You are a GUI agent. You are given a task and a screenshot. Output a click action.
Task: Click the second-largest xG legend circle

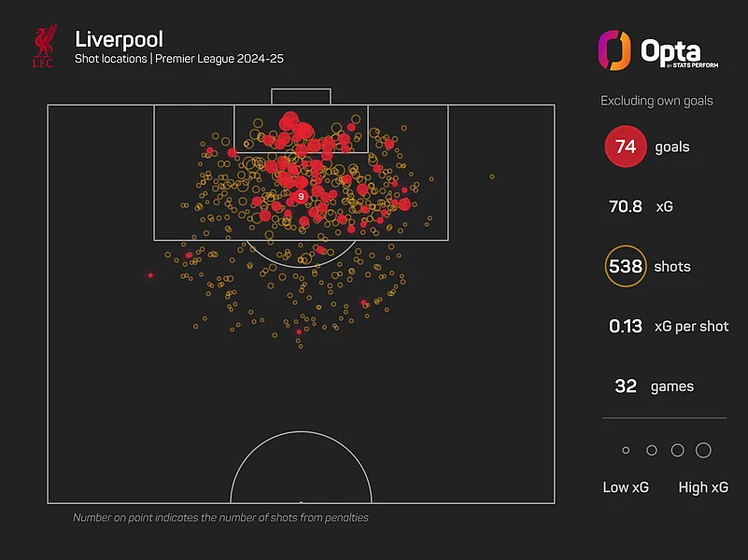coord(677,450)
